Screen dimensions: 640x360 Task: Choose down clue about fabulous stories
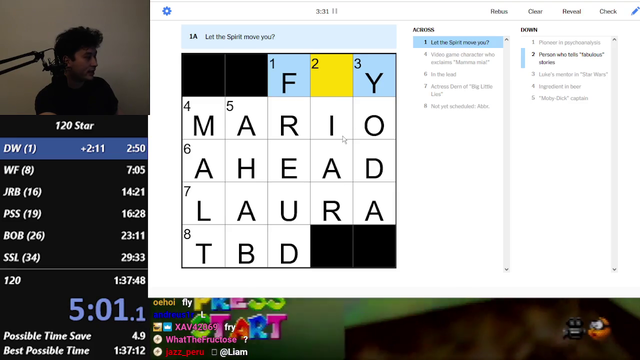click(x=566, y=58)
